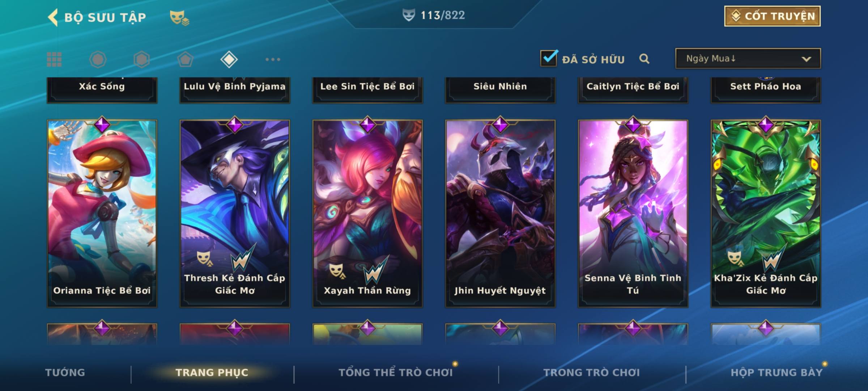Open the Orianna Tiệc Bể Bơi skin card
The height and width of the screenshot is (391, 868).
coord(102,214)
